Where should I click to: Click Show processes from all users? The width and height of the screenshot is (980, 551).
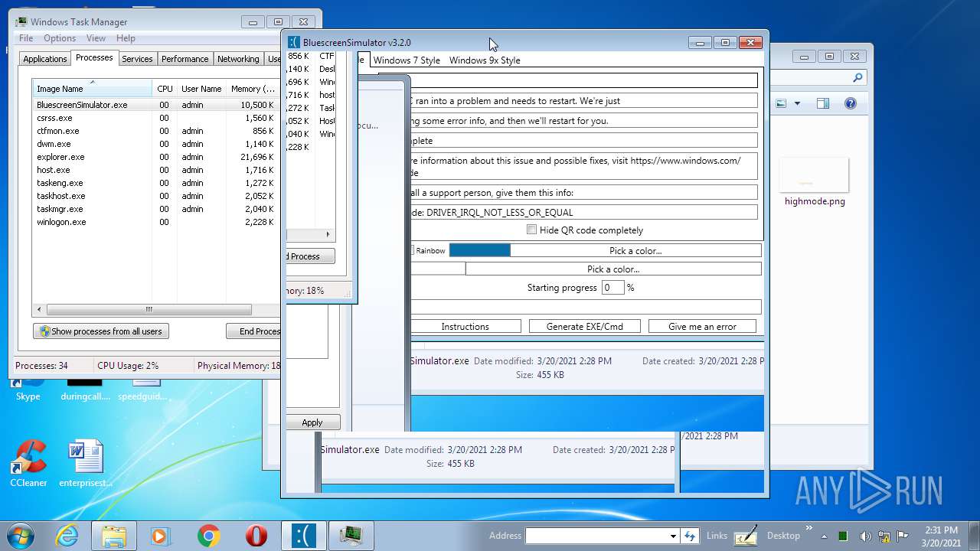[x=101, y=331]
